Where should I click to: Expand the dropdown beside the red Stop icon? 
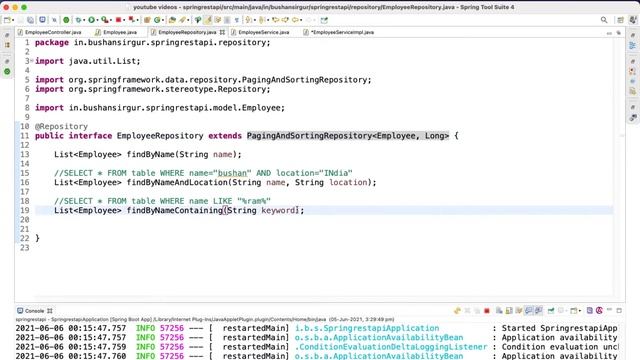click(x=124, y=20)
